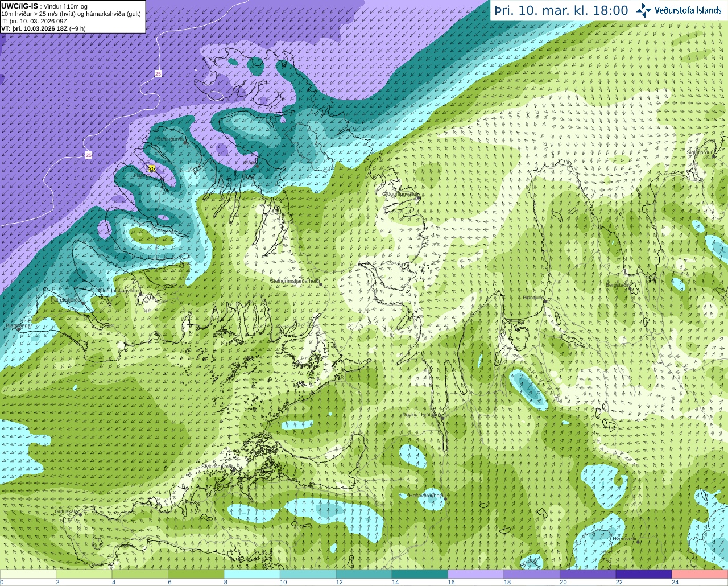Pick the 16–18 m/s lavender legend swatch
Viewport: 728px width, 586px height.
click(476, 574)
